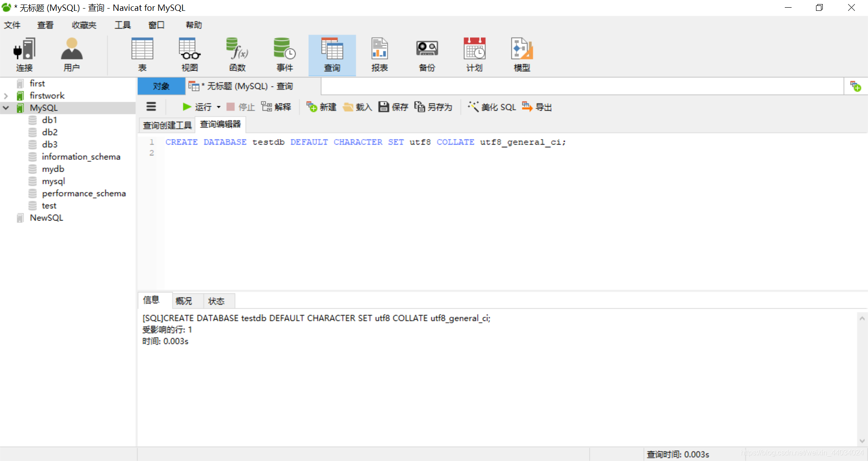
Task: Open the 工具 menu
Action: click(x=123, y=25)
